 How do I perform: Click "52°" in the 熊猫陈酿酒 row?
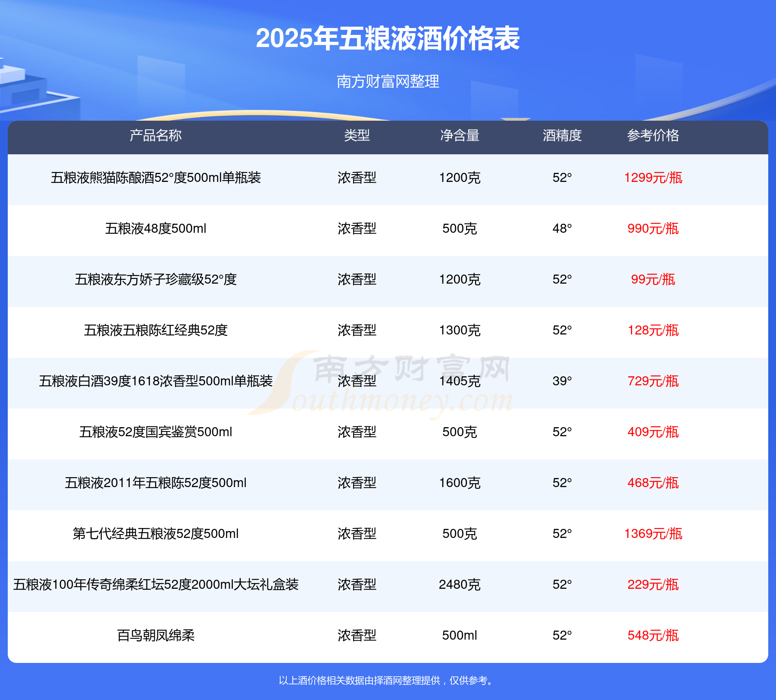562,178
